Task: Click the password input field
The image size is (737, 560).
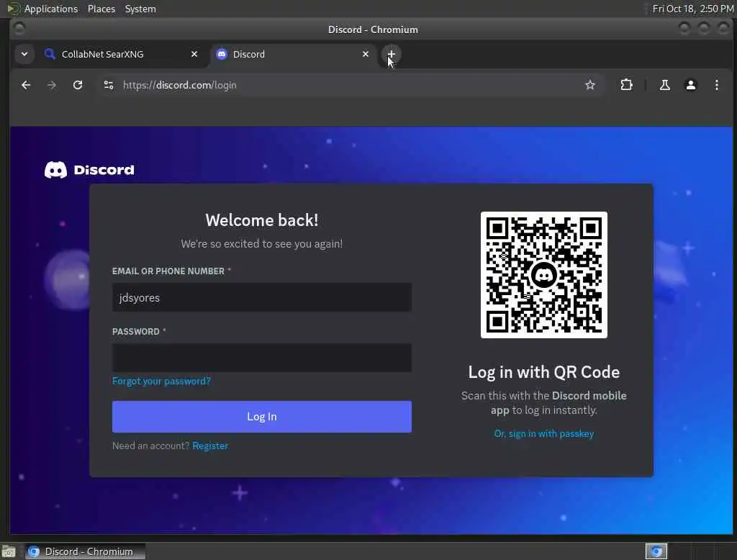Action: [262, 358]
